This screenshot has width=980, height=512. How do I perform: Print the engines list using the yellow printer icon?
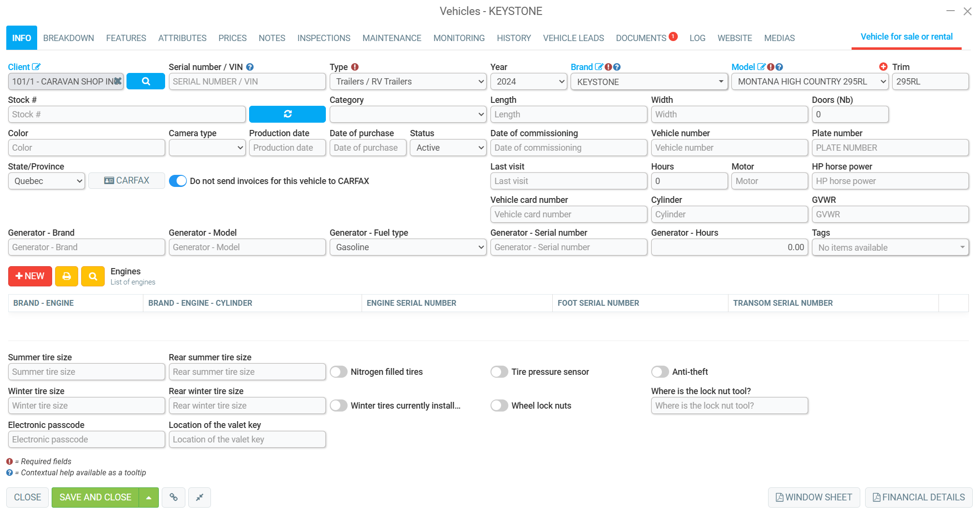click(x=67, y=276)
